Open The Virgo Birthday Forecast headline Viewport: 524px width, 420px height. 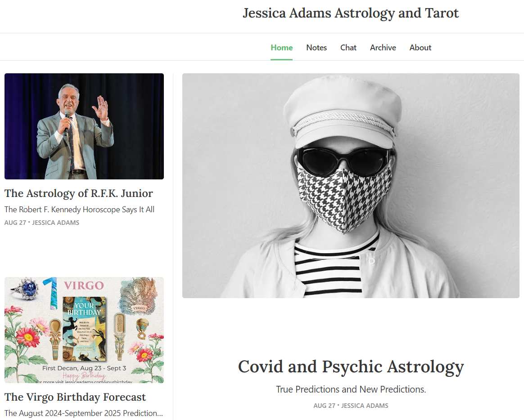(x=75, y=397)
